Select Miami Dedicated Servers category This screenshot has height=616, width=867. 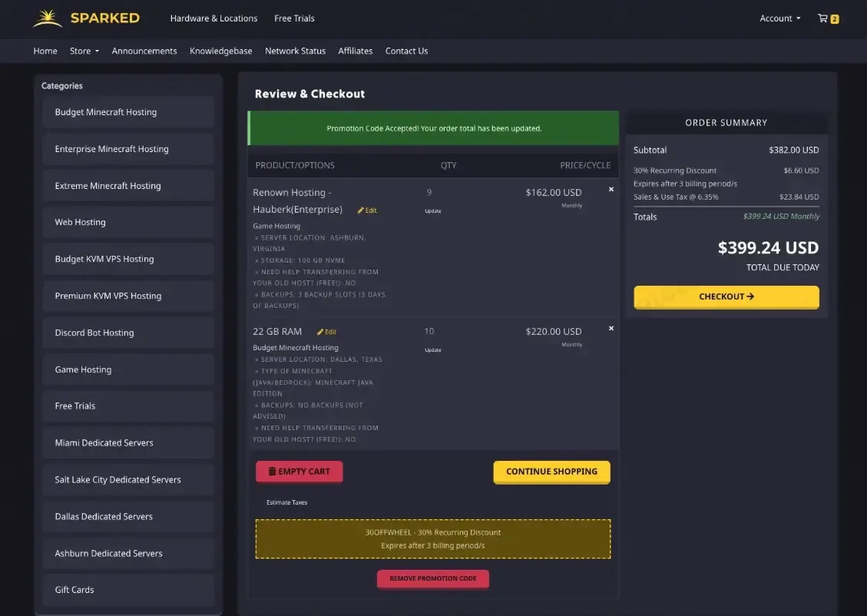(x=128, y=443)
